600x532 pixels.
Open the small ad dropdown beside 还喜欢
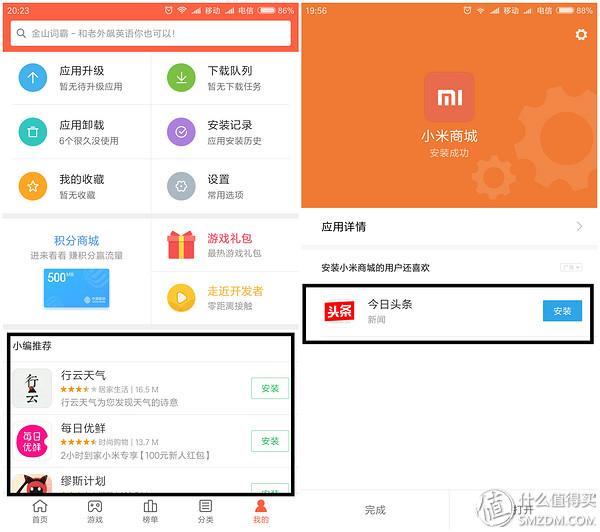coord(571,268)
